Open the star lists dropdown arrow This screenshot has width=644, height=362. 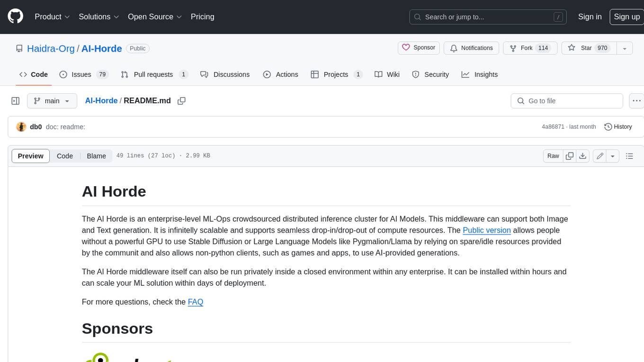click(x=625, y=48)
